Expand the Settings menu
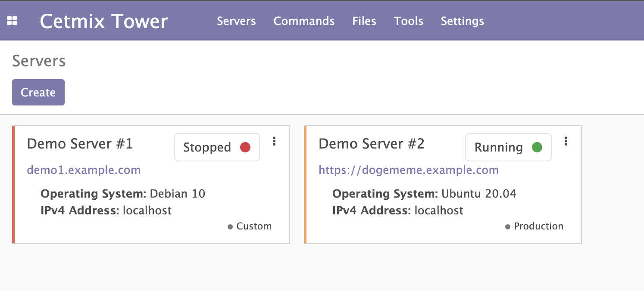This screenshot has height=291, width=644. click(462, 21)
